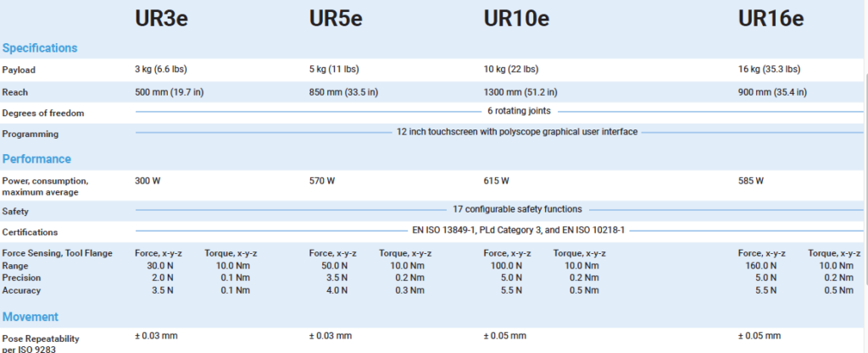Click the 6 rotating joints text
This screenshot has height=353, width=868.
(519, 111)
